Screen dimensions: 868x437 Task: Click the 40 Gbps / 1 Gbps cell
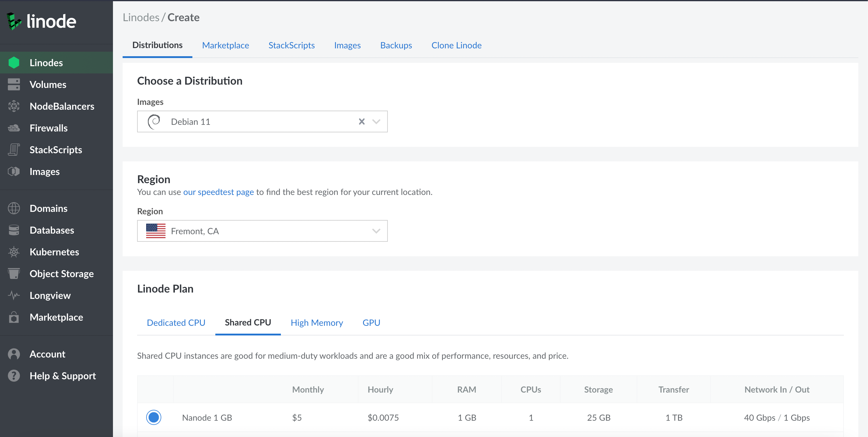pyautogui.click(x=777, y=417)
